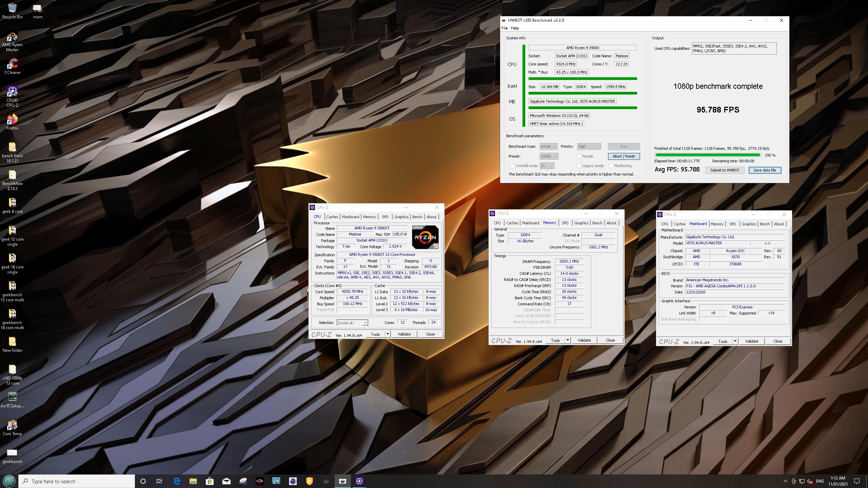Launch the Core Temp desktop icon
The width and height of the screenshot is (868, 488).
click(x=12, y=428)
